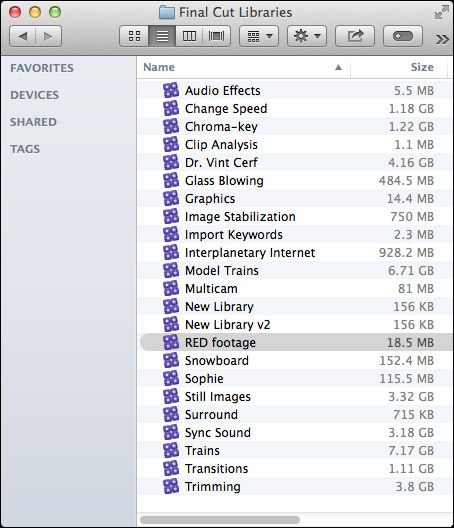454x528 pixels.
Task: Open the Share button menu
Action: 355,36
